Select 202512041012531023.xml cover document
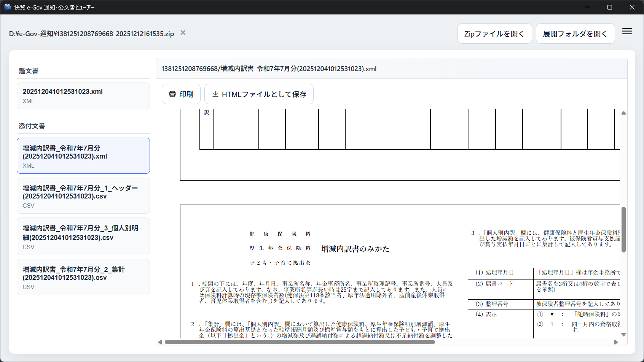This screenshot has width=644, height=362. 83,96
